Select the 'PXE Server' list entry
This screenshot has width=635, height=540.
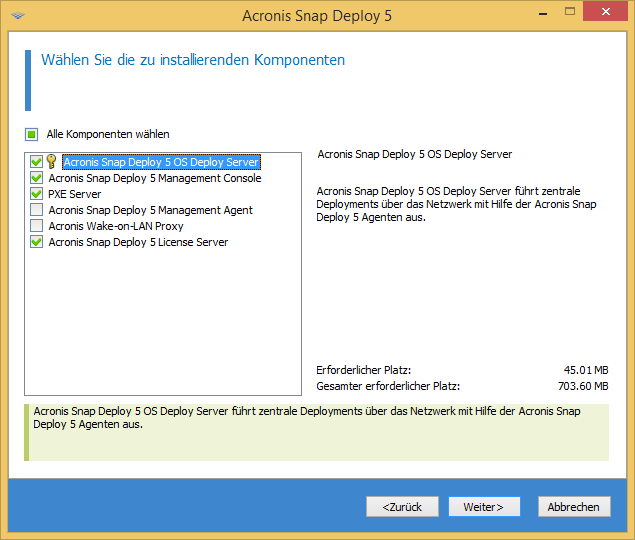coord(75,194)
